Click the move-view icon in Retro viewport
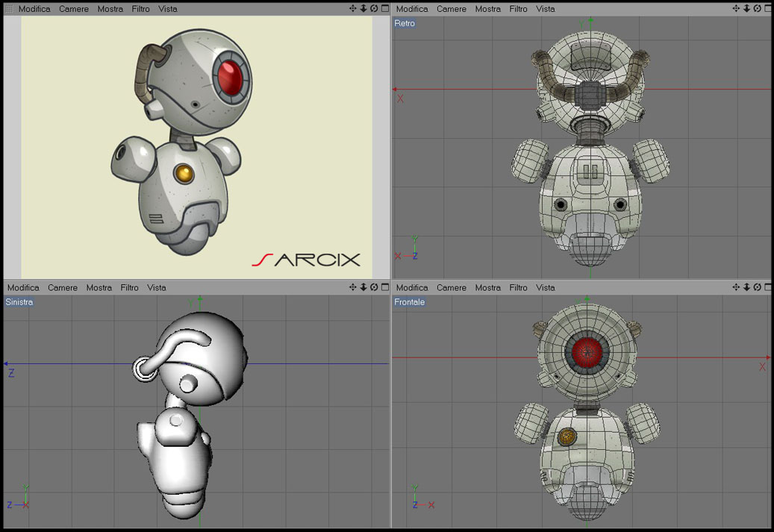Image resolution: width=774 pixels, height=532 pixels. [x=735, y=8]
